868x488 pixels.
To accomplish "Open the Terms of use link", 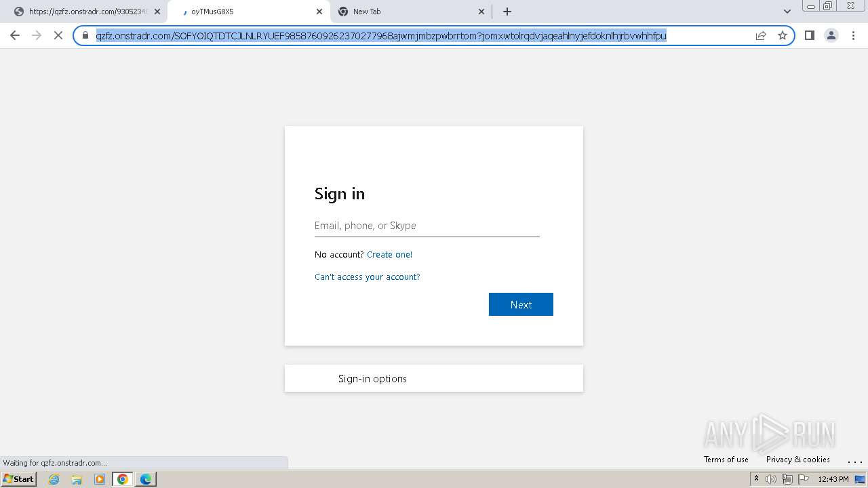I will pos(726,460).
